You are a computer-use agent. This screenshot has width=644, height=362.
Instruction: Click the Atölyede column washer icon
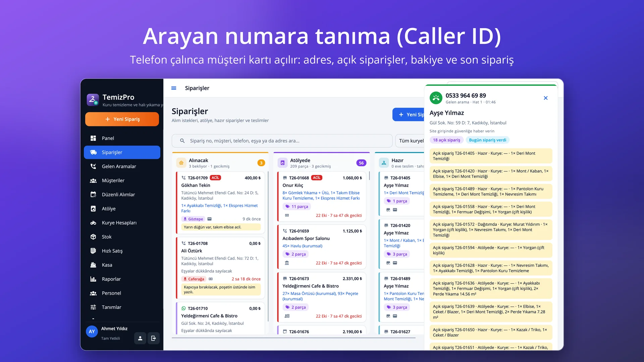point(282,163)
